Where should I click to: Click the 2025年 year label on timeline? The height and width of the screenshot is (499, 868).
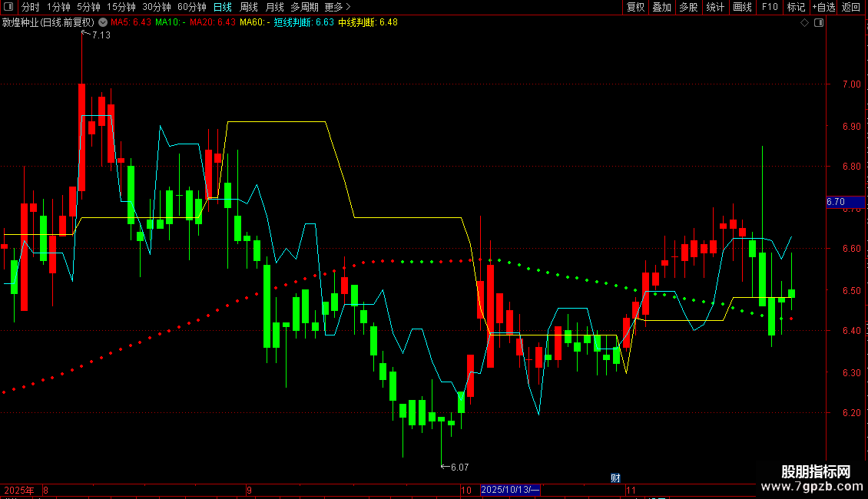19,490
